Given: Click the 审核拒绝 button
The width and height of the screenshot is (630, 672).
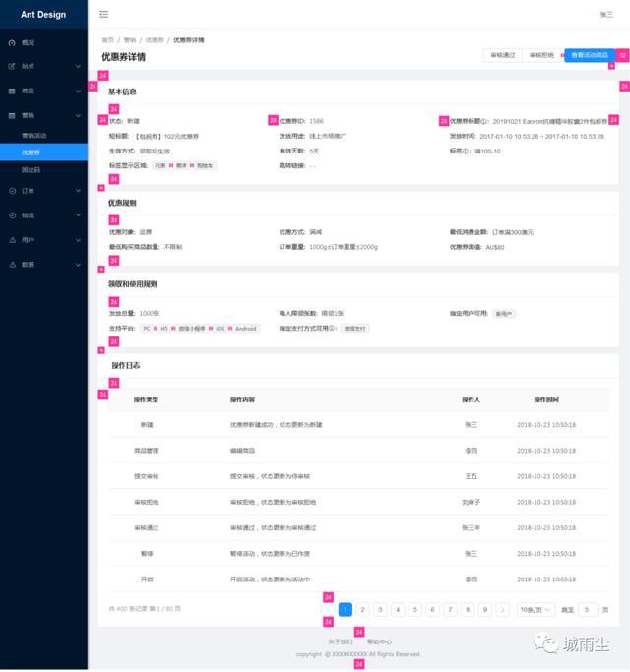Looking at the screenshot, I should click(541, 55).
